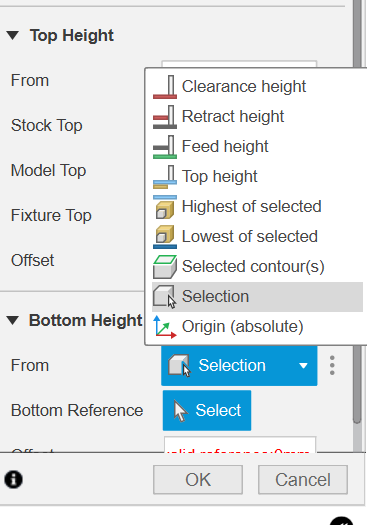Viewport: 367px width, 525px height.
Task: Open three-dot options beside Selection dropdown
Action: click(x=332, y=365)
